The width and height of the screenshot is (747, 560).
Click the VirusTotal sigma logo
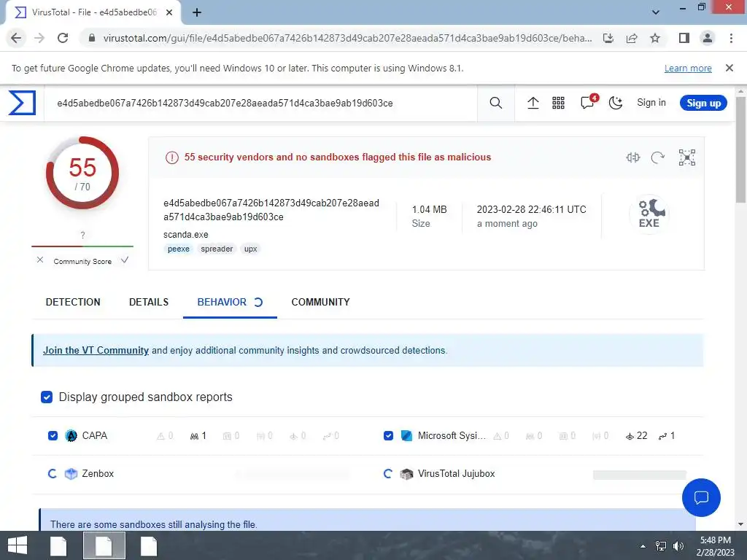click(22, 103)
